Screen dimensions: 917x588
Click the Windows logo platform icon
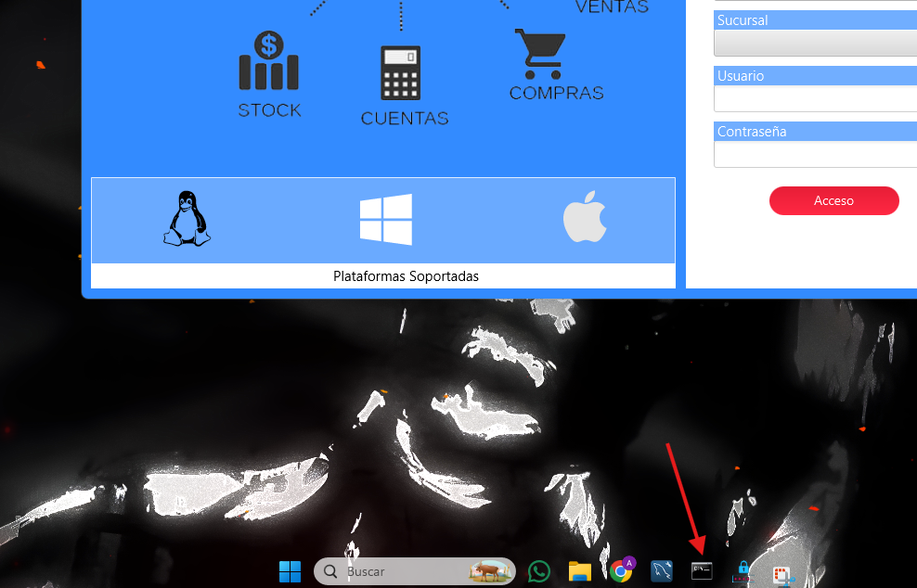(386, 220)
